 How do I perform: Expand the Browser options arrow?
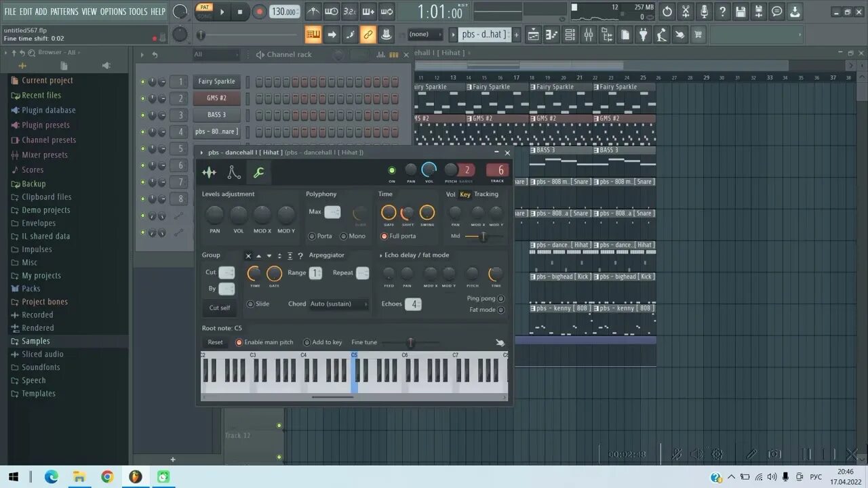click(5, 52)
